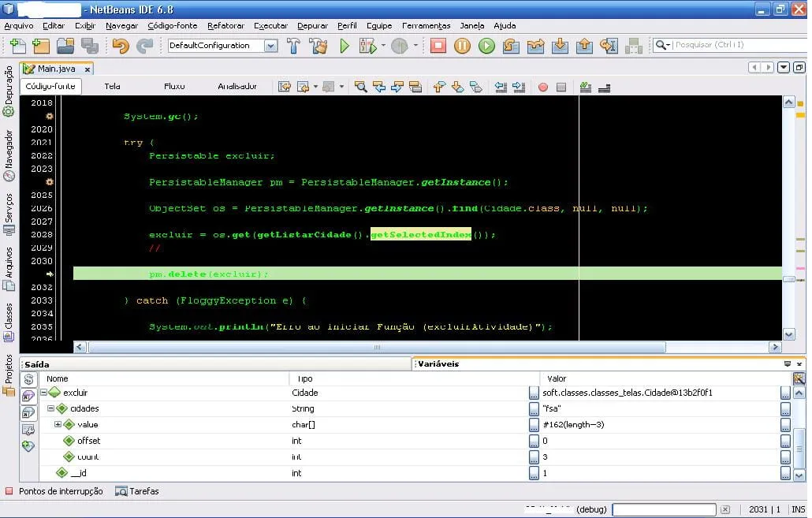Open the Depurar menu
The width and height of the screenshot is (812, 518).
point(312,25)
